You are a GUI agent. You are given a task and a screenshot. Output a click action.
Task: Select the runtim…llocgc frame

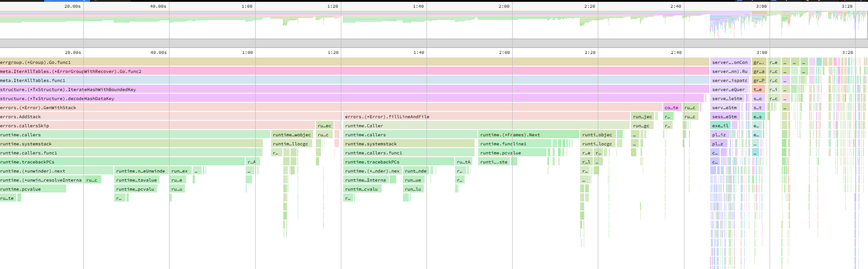(292, 144)
